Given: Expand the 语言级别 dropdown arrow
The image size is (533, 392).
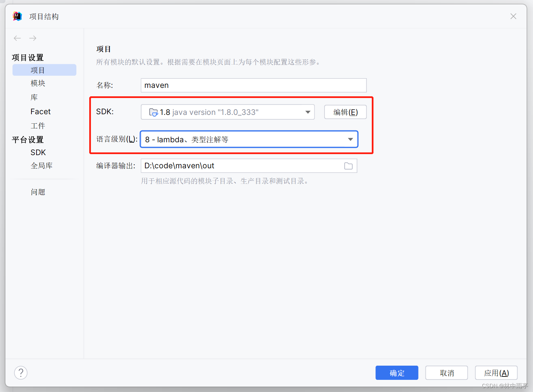Looking at the screenshot, I should 350,139.
